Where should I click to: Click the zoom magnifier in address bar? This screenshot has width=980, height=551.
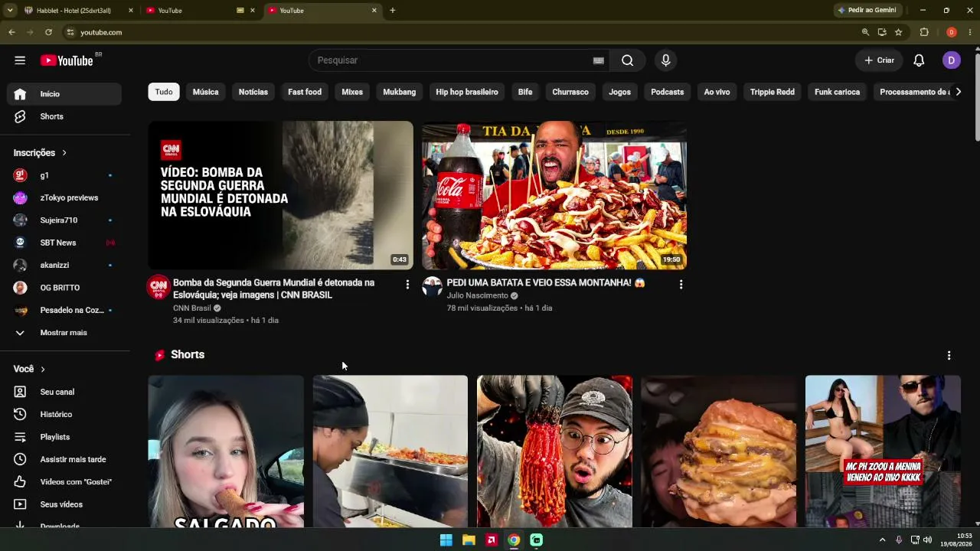(x=865, y=32)
